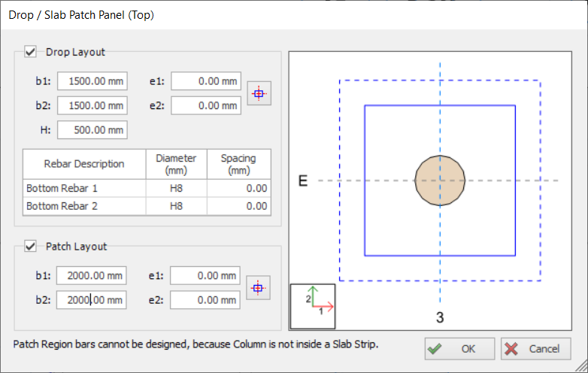Click the Patch Layout b2 field
The height and width of the screenshot is (373, 588).
point(91,300)
